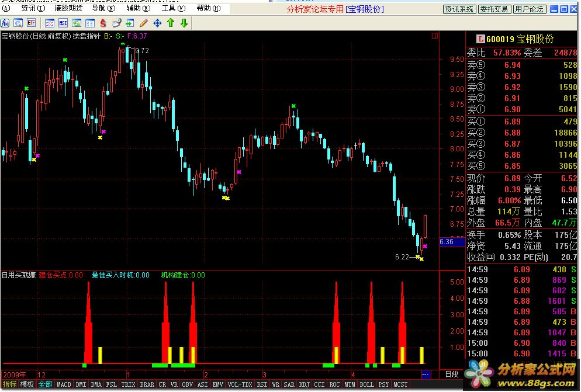Click the magnifier search toolbar icon

pyautogui.click(x=18, y=23)
